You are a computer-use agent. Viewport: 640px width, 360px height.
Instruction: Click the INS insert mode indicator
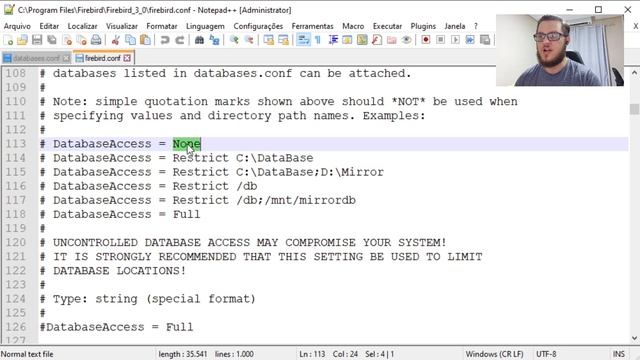[x=618, y=354]
